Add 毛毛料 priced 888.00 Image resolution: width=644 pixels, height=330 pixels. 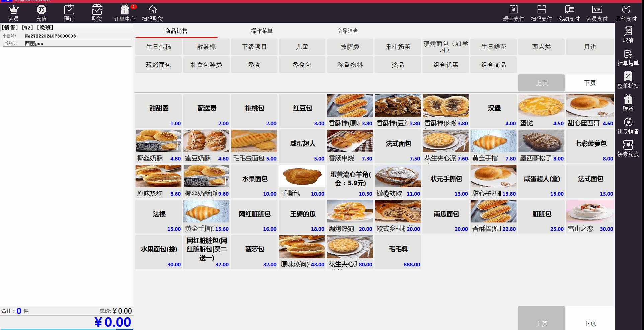point(398,252)
